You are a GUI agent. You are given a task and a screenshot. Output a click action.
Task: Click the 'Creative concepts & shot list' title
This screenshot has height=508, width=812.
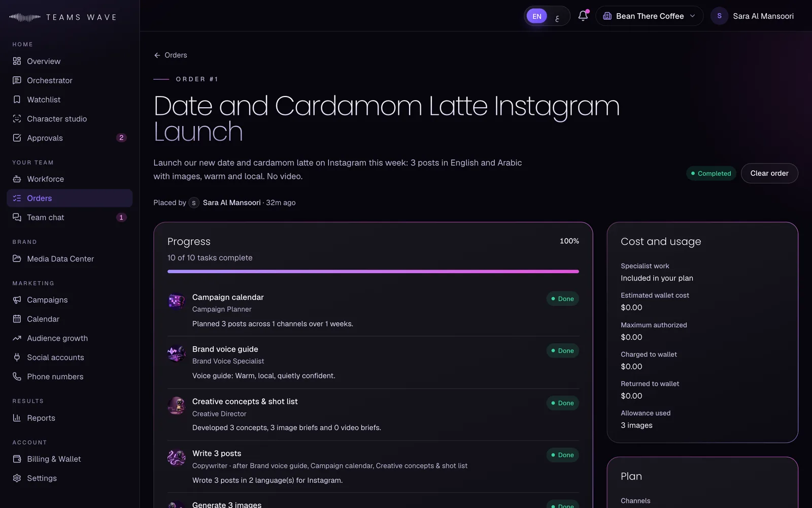(x=245, y=401)
